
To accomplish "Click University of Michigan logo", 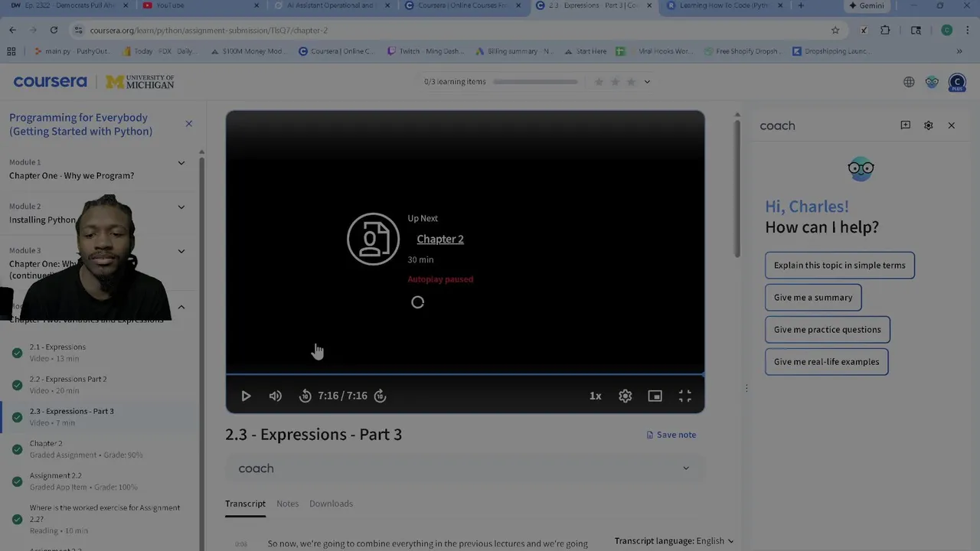I will 140,82.
